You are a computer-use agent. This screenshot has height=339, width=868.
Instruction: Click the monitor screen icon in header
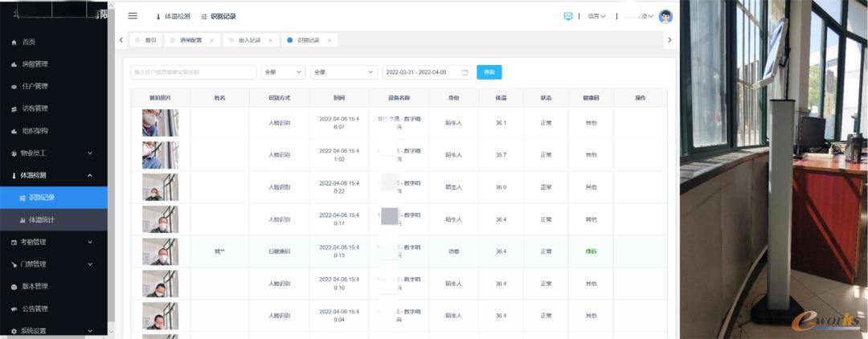tap(568, 16)
